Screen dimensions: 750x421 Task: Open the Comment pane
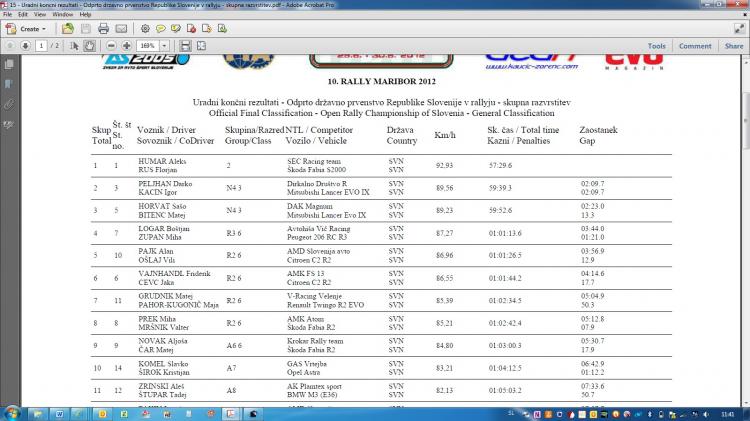pos(695,46)
